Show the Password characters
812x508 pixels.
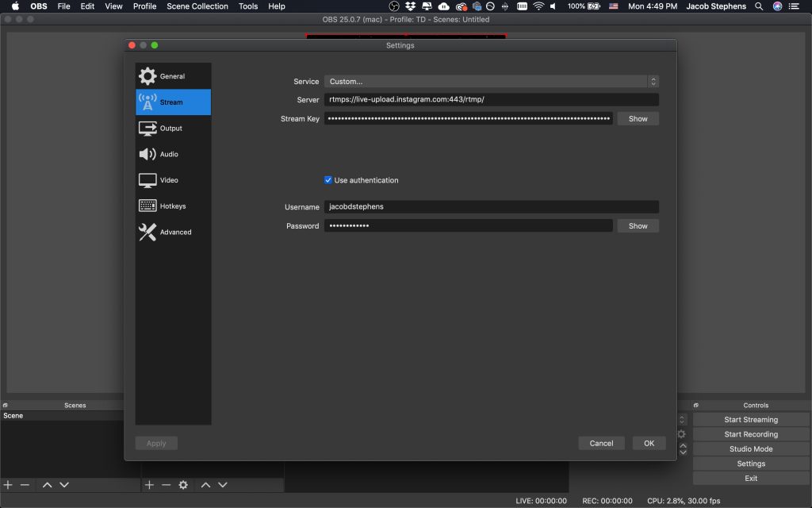638,226
